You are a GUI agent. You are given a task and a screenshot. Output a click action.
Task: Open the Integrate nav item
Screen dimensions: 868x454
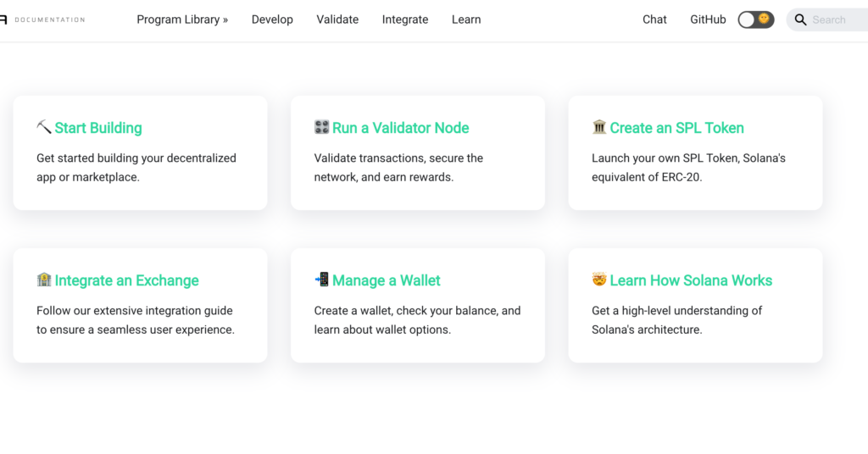pyautogui.click(x=405, y=20)
